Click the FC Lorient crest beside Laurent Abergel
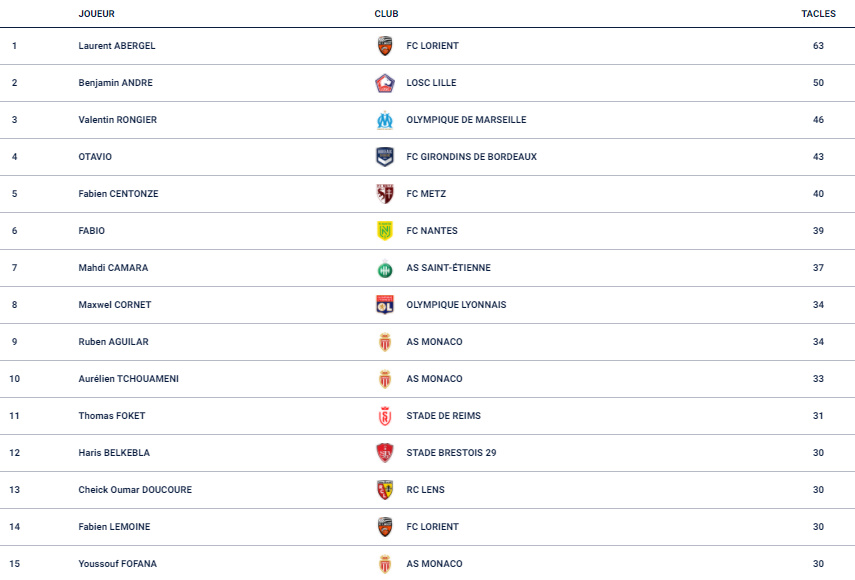855x580 pixels. [385, 46]
